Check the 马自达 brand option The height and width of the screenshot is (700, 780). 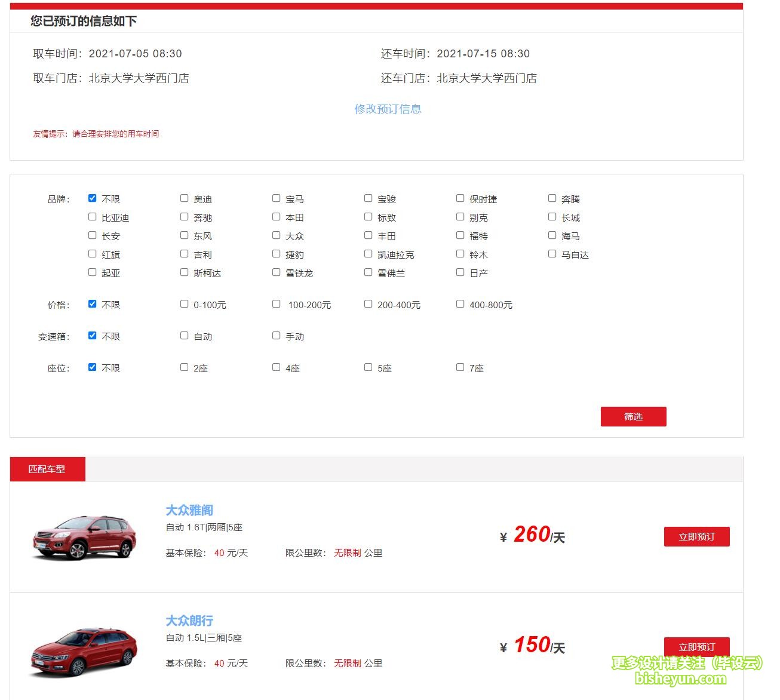click(x=552, y=253)
